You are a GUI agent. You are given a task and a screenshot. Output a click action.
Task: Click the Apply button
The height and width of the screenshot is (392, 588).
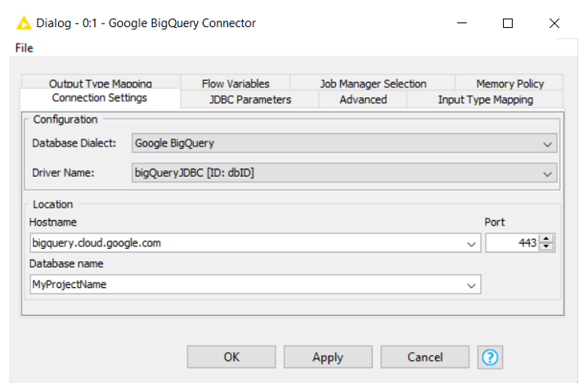click(328, 357)
